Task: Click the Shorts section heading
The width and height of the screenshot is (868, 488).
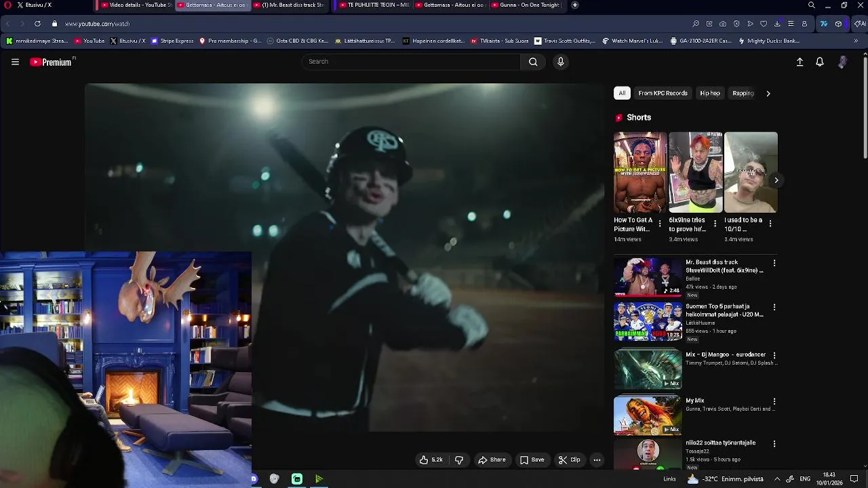Action: pos(639,117)
